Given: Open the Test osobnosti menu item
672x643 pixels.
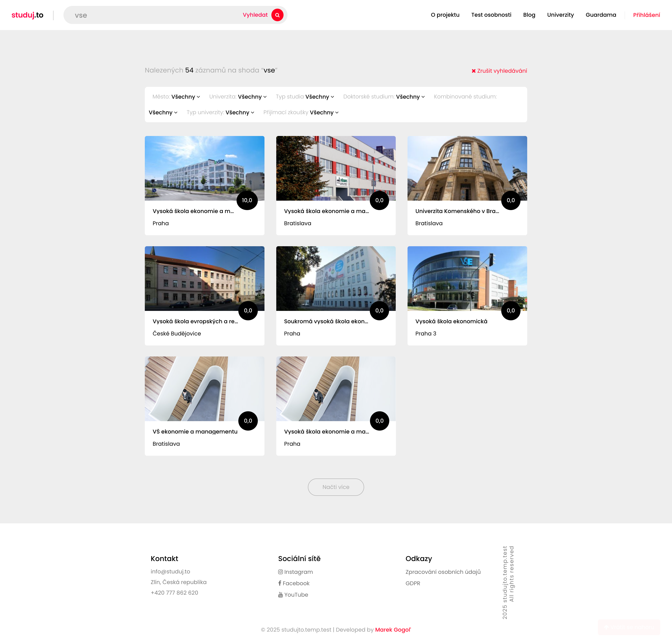Looking at the screenshot, I should click(x=491, y=15).
